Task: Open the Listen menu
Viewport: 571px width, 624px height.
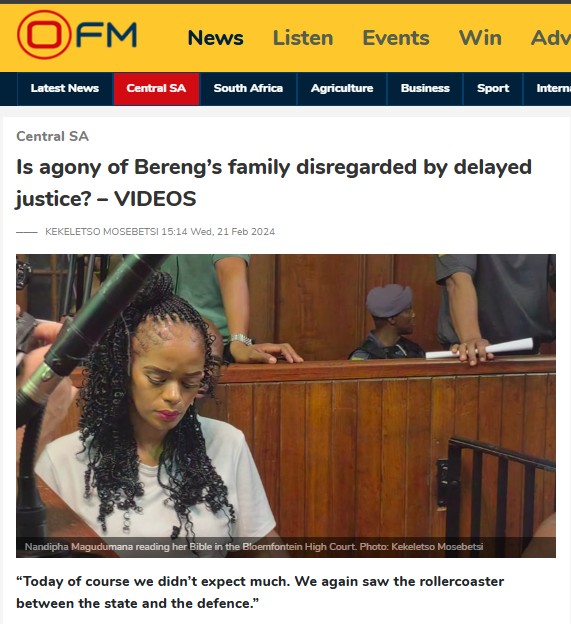Action: click(x=303, y=38)
